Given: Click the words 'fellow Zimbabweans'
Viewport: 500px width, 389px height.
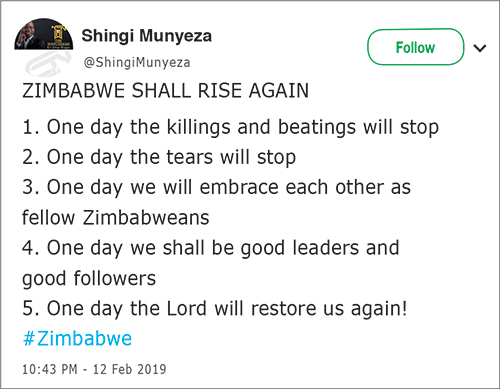Looking at the screenshot, I should click(116, 218).
